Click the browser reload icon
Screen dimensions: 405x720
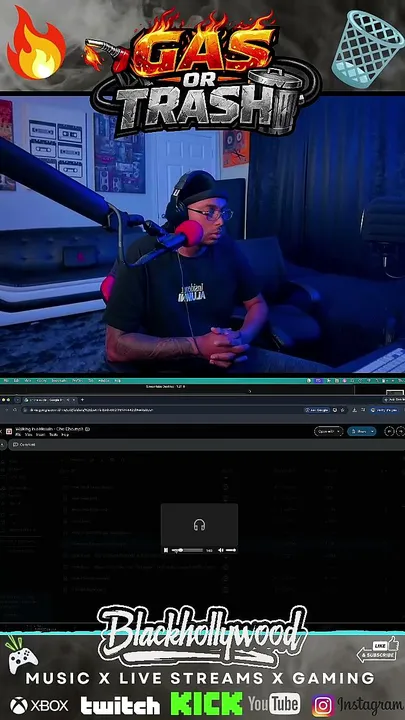tap(15, 410)
